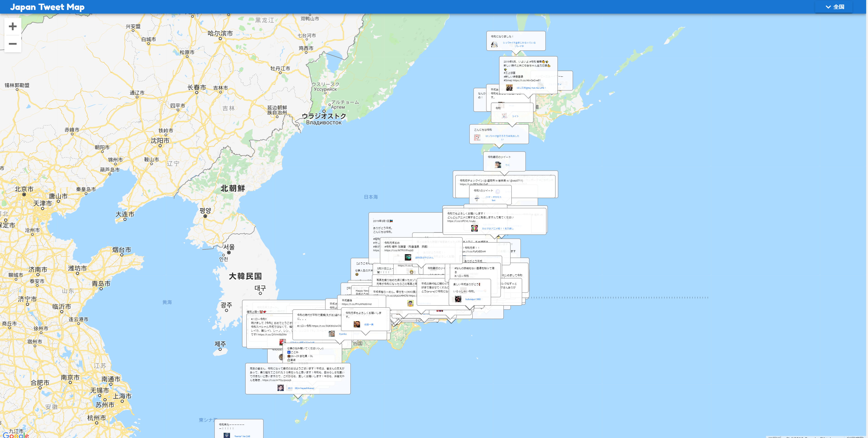Click the zoom in (+) map control
This screenshot has width=868, height=438.
(x=12, y=27)
